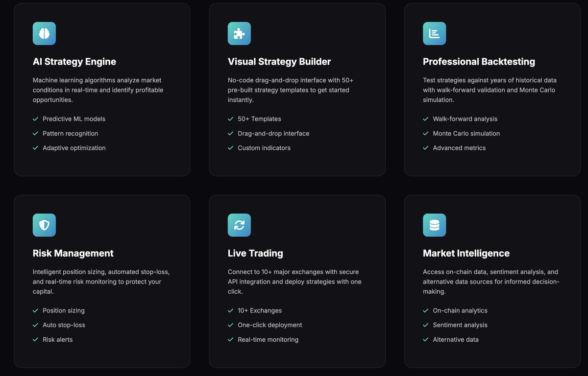588x376 pixels.
Task: Click the bar chart Professional Backtesting icon
Action: click(434, 33)
